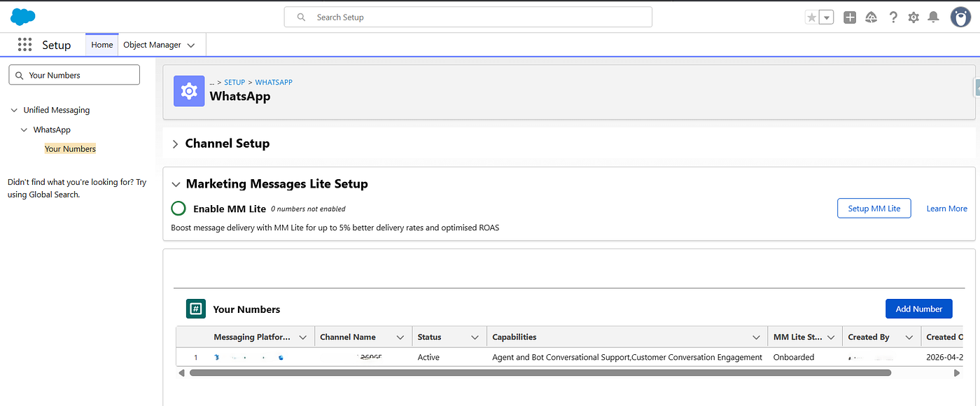980x406 pixels.
Task: Click the WHATSAPP breadcrumb link
Action: tap(274, 82)
